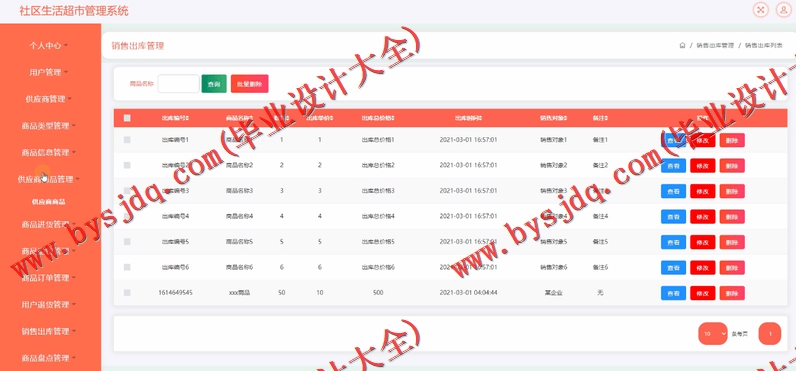Image resolution: width=796 pixels, height=371 pixels.
Task: Click 销售对象2 cell
Action: [x=553, y=165]
